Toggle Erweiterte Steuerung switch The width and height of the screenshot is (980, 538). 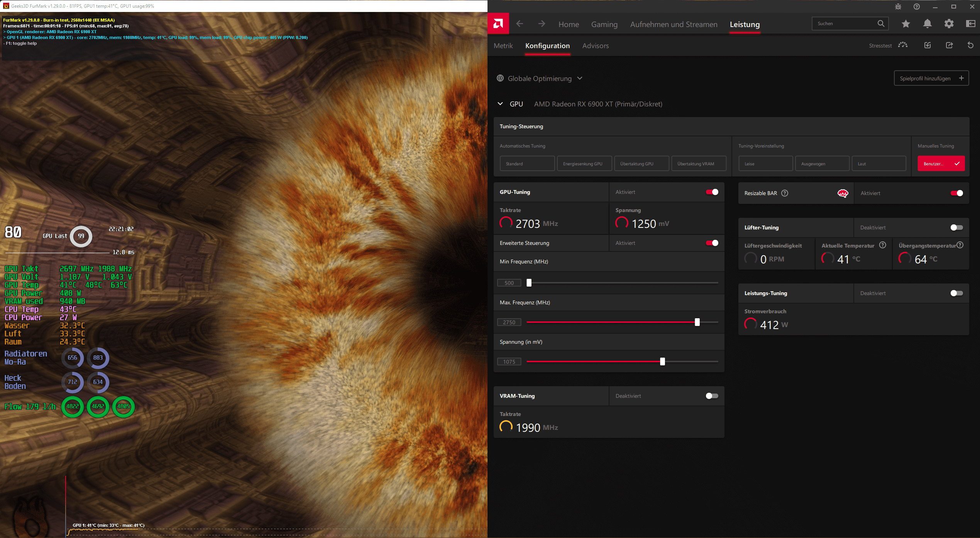tap(712, 243)
